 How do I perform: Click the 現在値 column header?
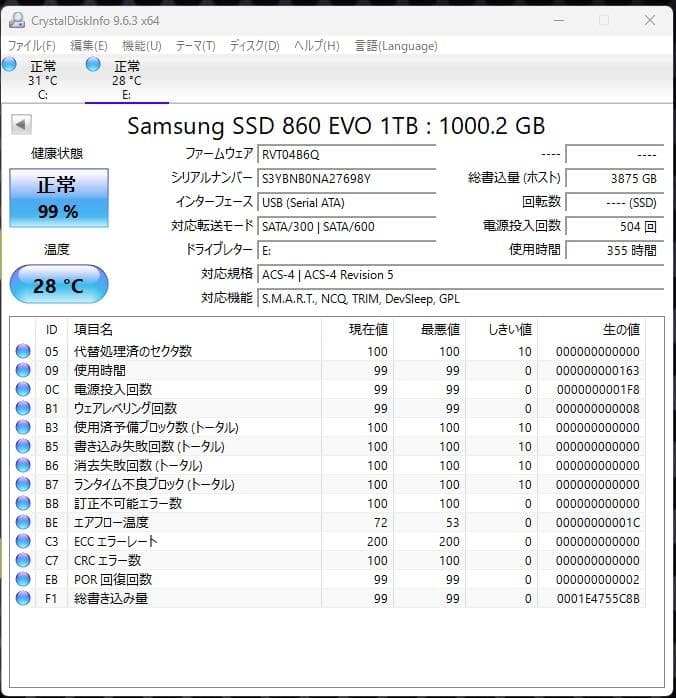click(358, 329)
